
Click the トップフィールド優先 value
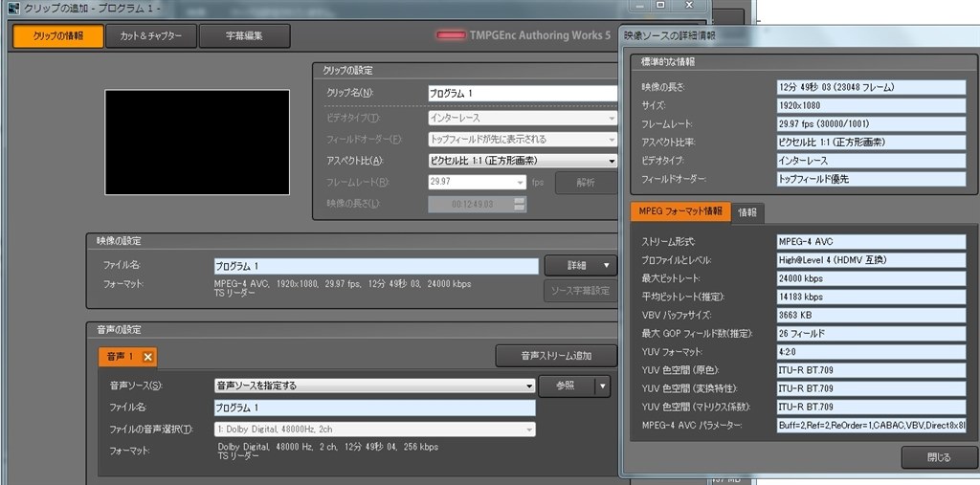(x=871, y=179)
